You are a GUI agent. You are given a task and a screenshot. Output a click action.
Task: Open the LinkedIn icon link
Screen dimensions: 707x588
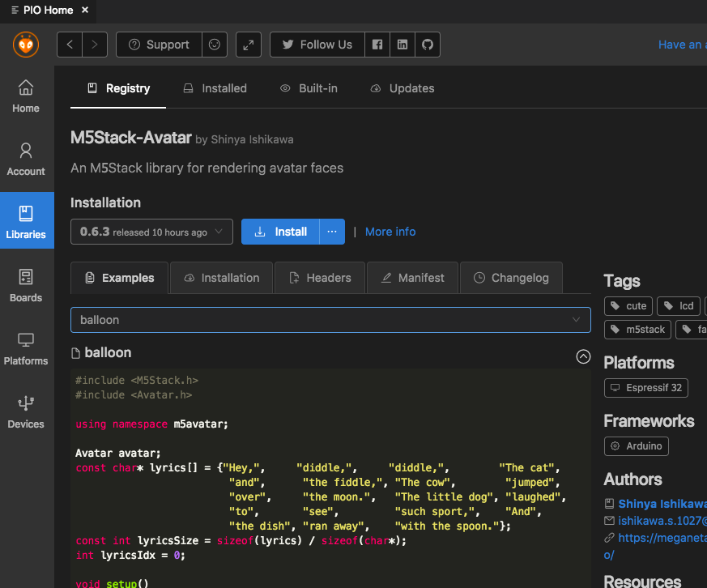(x=402, y=45)
